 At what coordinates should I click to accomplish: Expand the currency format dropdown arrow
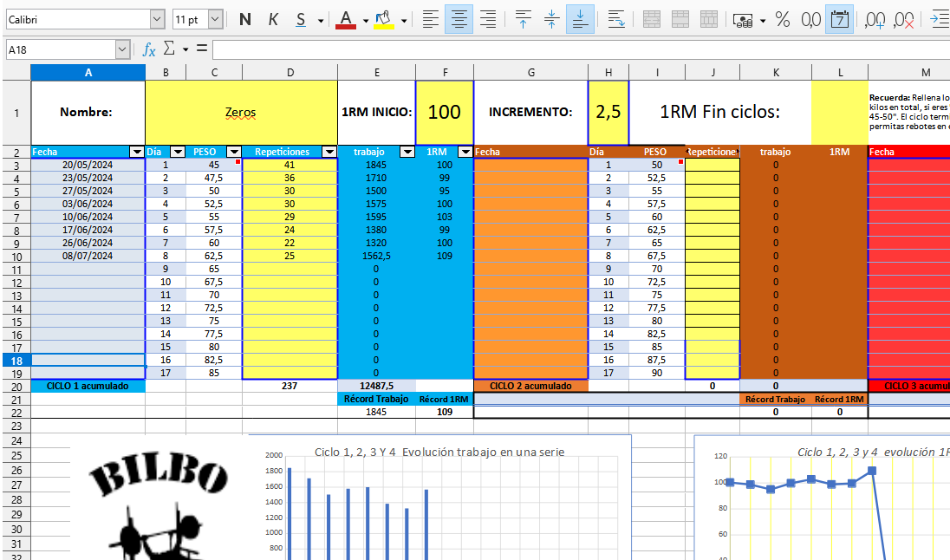[762, 21]
